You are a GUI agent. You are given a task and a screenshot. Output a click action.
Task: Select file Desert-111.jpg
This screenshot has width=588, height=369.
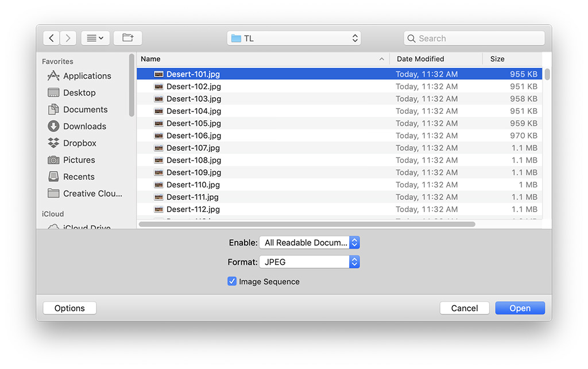(x=339, y=197)
